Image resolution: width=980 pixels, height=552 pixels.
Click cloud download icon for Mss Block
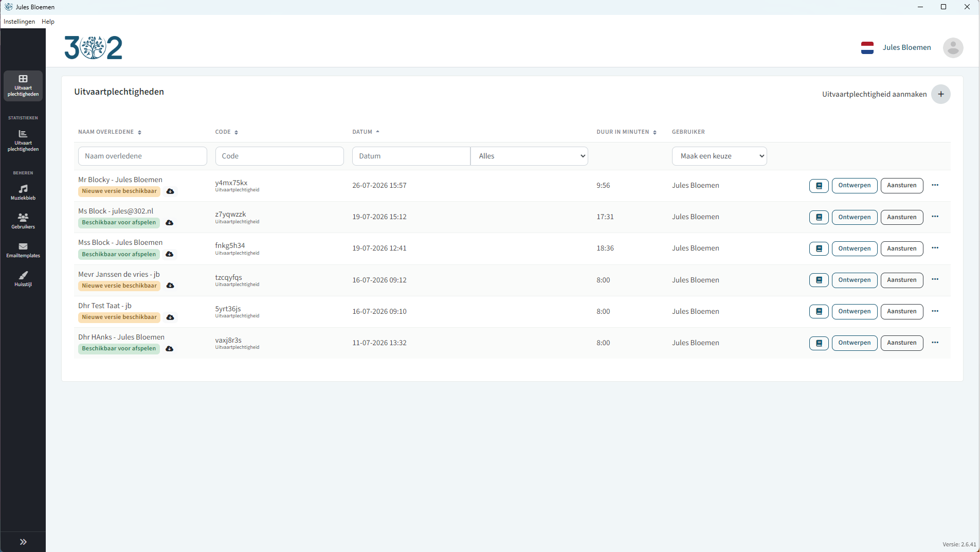169,254
